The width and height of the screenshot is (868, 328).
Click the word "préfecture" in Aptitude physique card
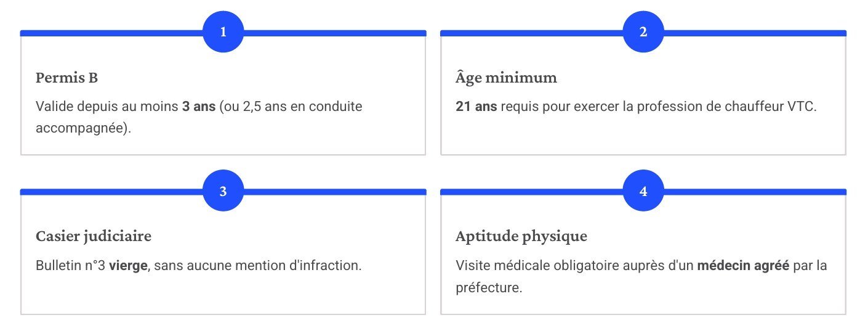(488, 288)
